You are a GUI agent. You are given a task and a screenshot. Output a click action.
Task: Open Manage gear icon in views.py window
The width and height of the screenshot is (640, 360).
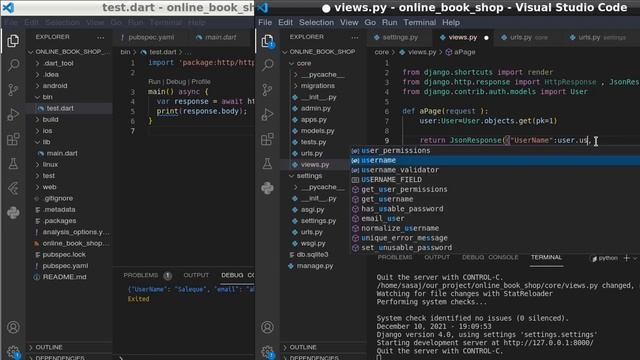[267, 352]
